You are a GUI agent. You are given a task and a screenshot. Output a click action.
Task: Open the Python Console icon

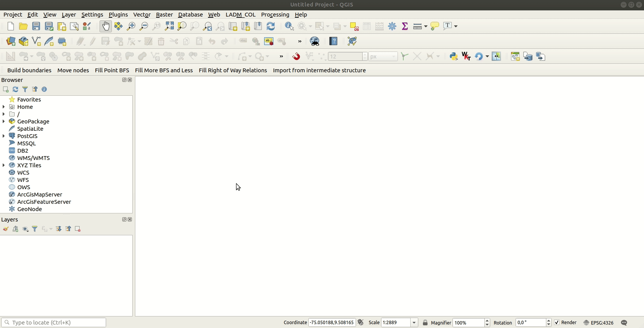tap(454, 56)
